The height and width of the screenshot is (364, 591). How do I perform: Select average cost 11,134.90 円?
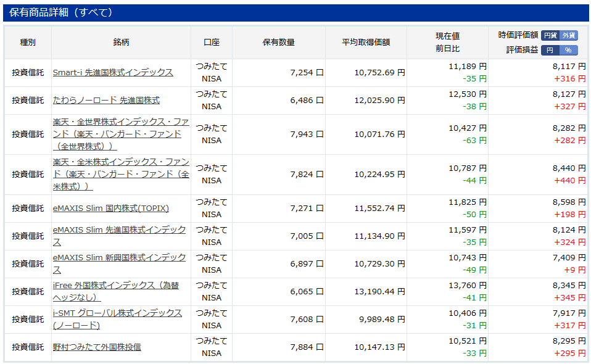click(x=379, y=236)
